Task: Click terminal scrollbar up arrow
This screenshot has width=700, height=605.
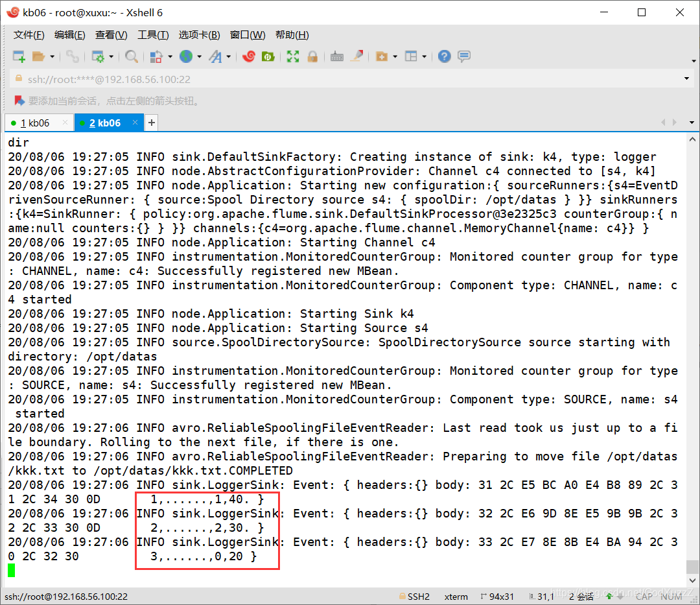Action: click(692, 139)
